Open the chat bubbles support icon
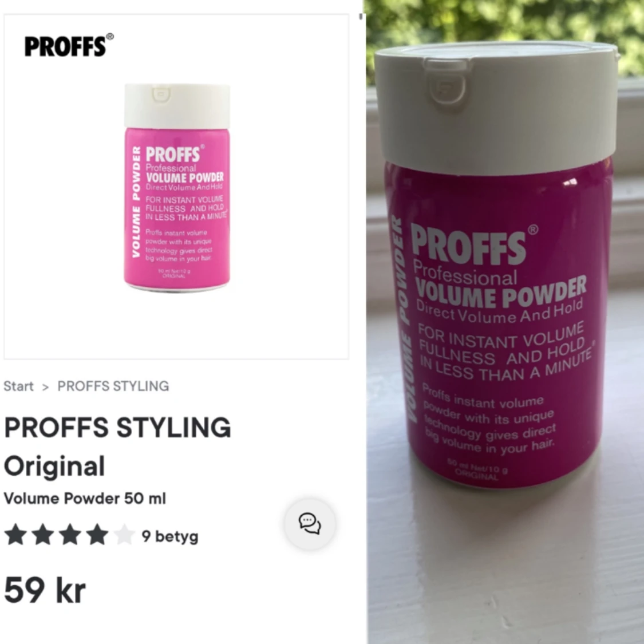The height and width of the screenshot is (644, 644). [x=310, y=524]
